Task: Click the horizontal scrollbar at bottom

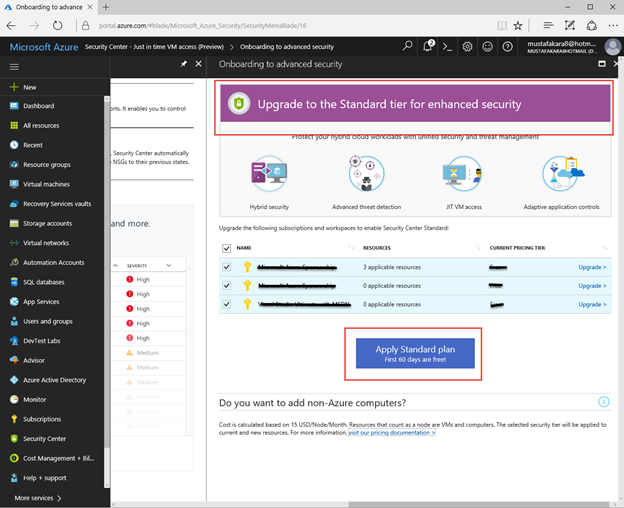Action: coord(481,504)
